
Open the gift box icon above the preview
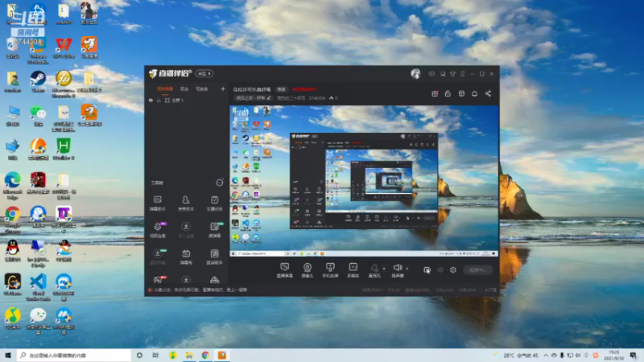435,93
